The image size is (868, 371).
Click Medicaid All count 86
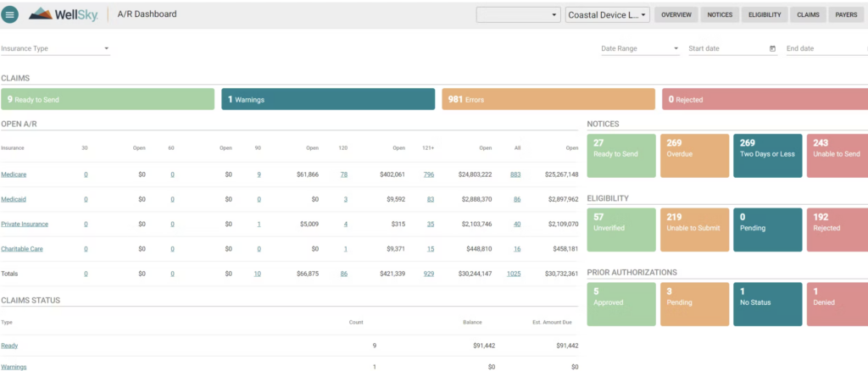coord(517,200)
